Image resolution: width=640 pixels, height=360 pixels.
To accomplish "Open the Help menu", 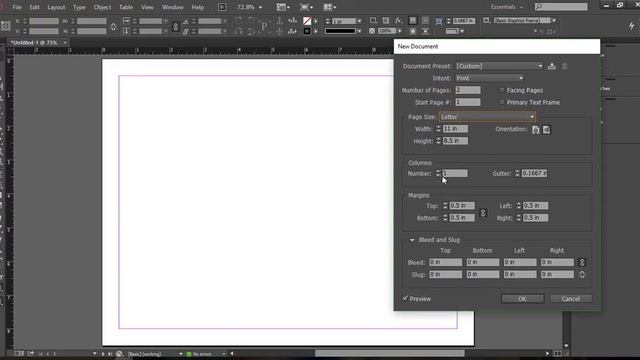I will (x=198, y=7).
